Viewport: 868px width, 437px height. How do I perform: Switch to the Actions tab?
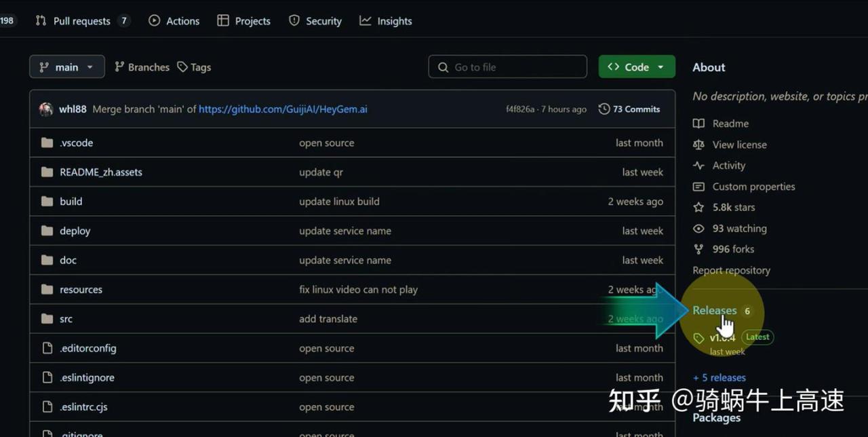point(174,21)
